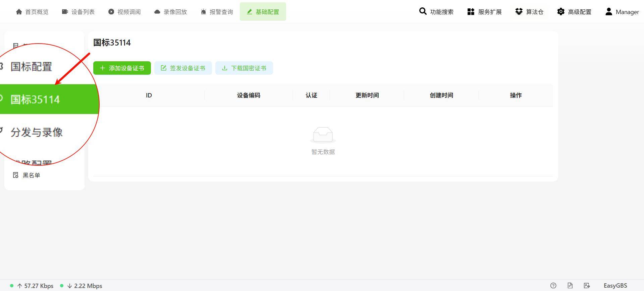
Task: Select the 基础配置 basic configuration tab
Action: pos(263,12)
